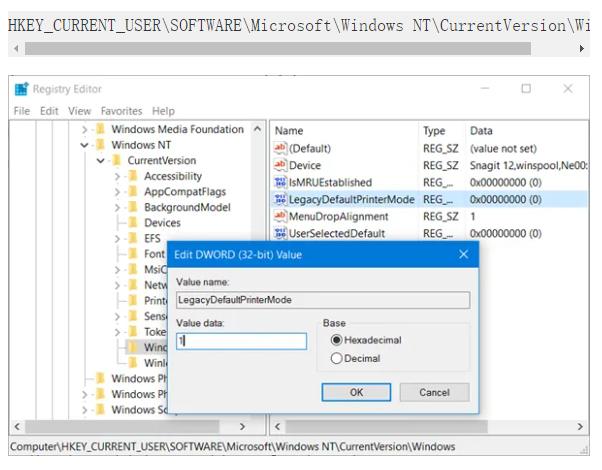
Task: Click the code block scrollbar right arrow above
Action: (582, 48)
